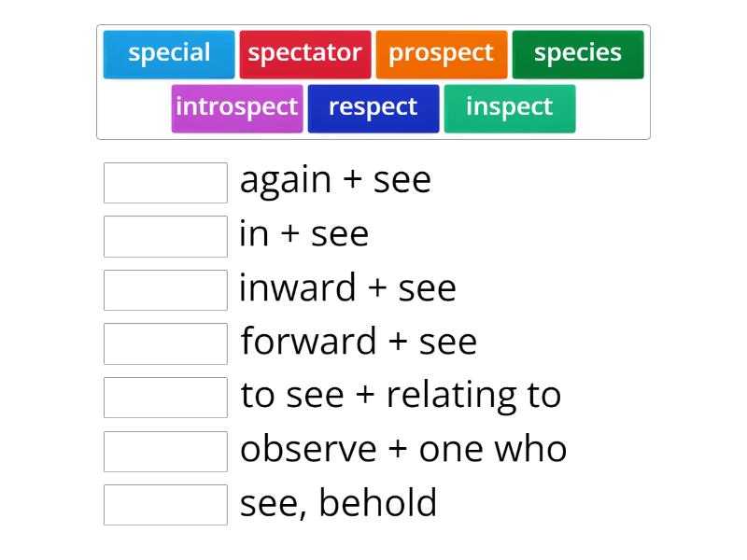Click the answer box beside 'inward + see'
This screenshot has width=747, height=560.
point(165,290)
